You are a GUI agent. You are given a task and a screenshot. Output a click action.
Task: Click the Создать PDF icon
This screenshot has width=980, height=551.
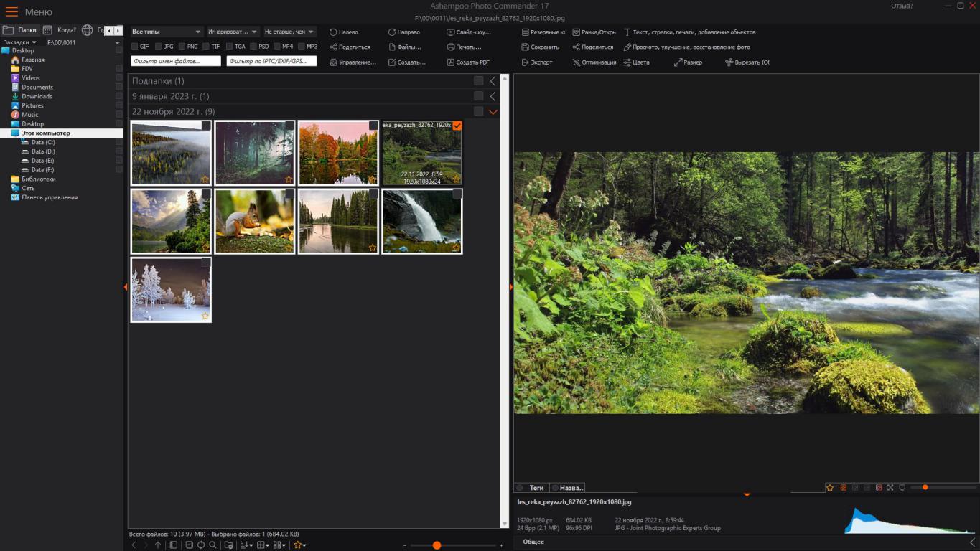[x=450, y=62]
